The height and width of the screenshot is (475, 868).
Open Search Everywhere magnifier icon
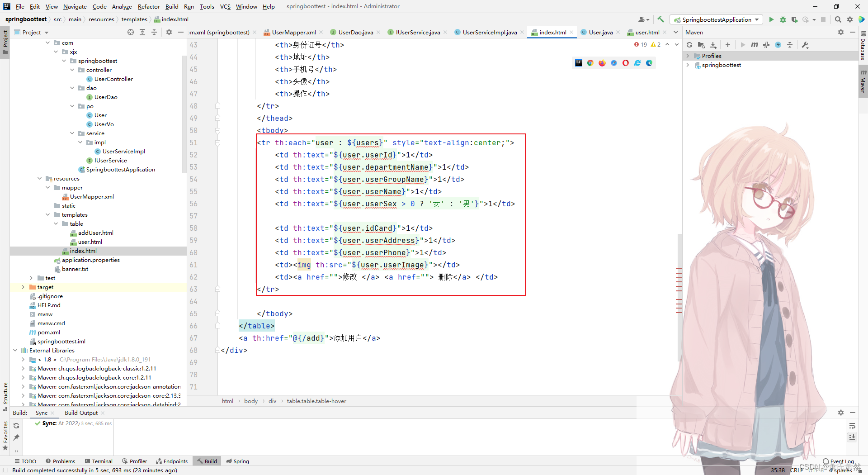point(838,19)
